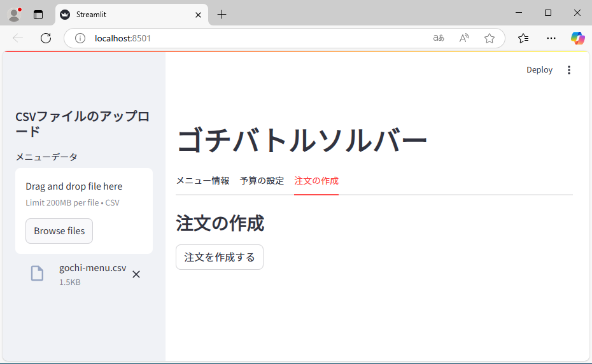Click the 1.5KB file size text
The width and height of the screenshot is (592, 364).
(70, 282)
